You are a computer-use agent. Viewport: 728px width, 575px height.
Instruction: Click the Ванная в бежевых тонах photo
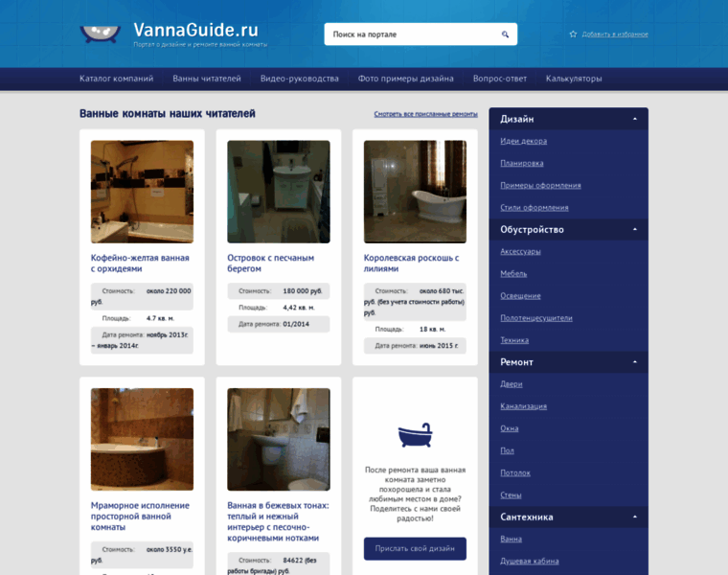pos(279,439)
